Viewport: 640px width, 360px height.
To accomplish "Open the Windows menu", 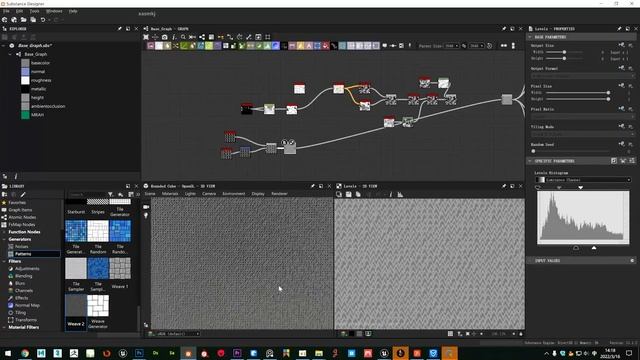I will (x=54, y=11).
